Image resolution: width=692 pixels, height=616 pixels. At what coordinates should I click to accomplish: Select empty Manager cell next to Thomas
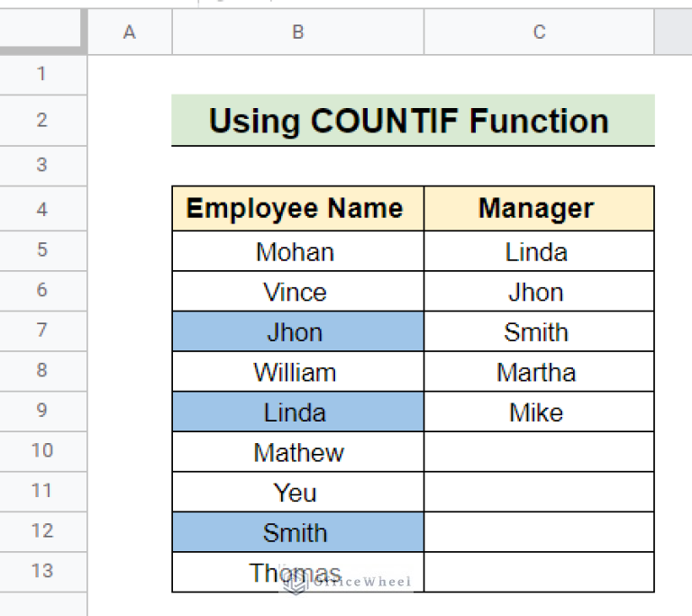pyautogui.click(x=539, y=572)
